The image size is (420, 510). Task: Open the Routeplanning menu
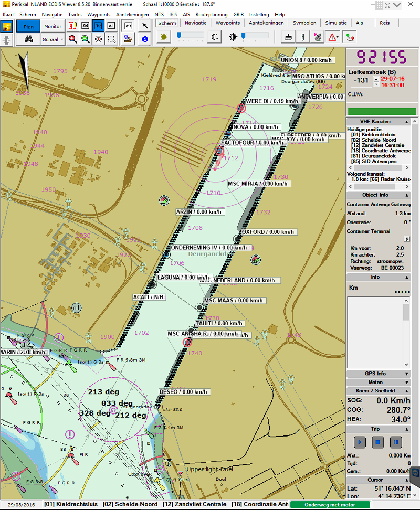pos(212,14)
